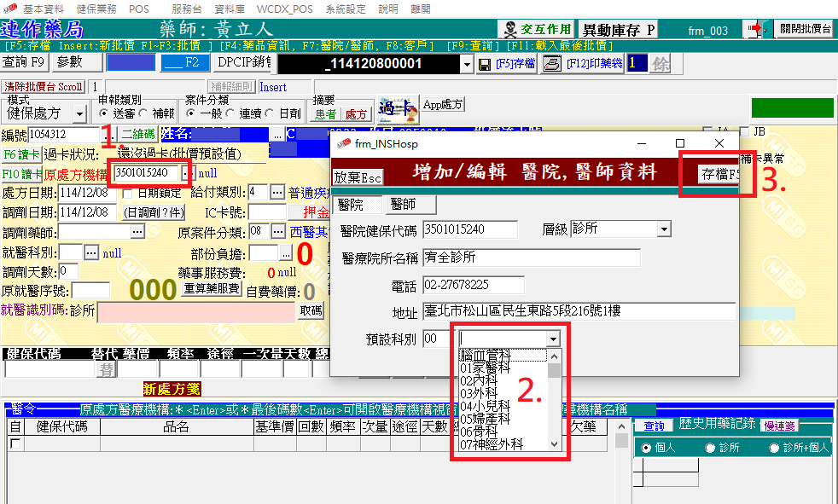Screen dimensions: 838x504
Task: Open the 層級 dropdown in the dialog
Action: pyautogui.click(x=664, y=229)
